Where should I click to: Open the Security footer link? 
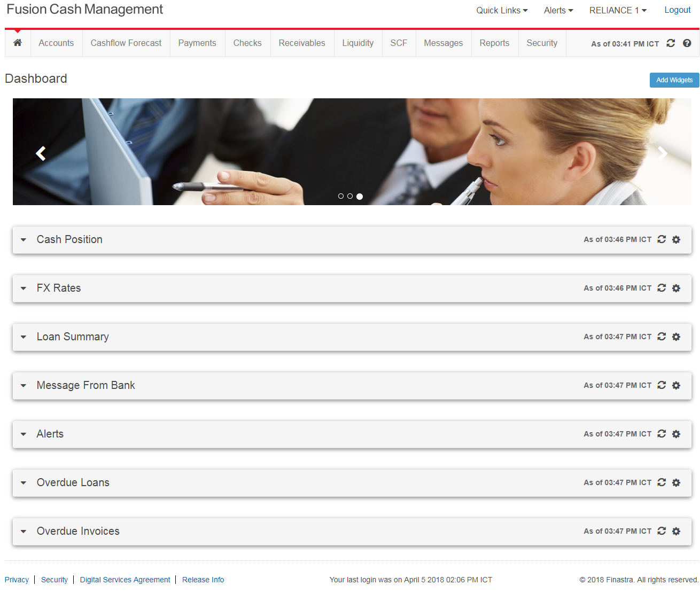point(55,580)
